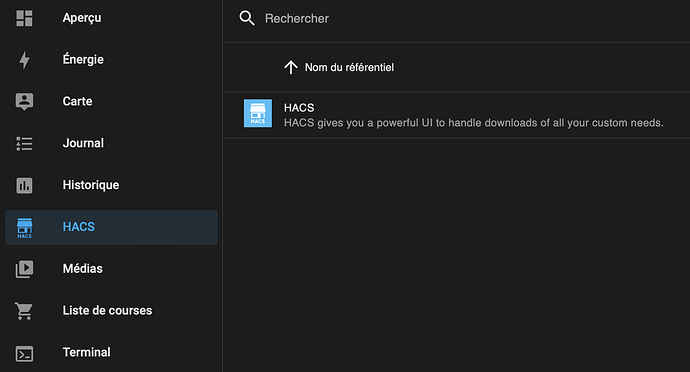Sort by Nom du référentiel column header
The image size is (690, 372).
click(349, 67)
